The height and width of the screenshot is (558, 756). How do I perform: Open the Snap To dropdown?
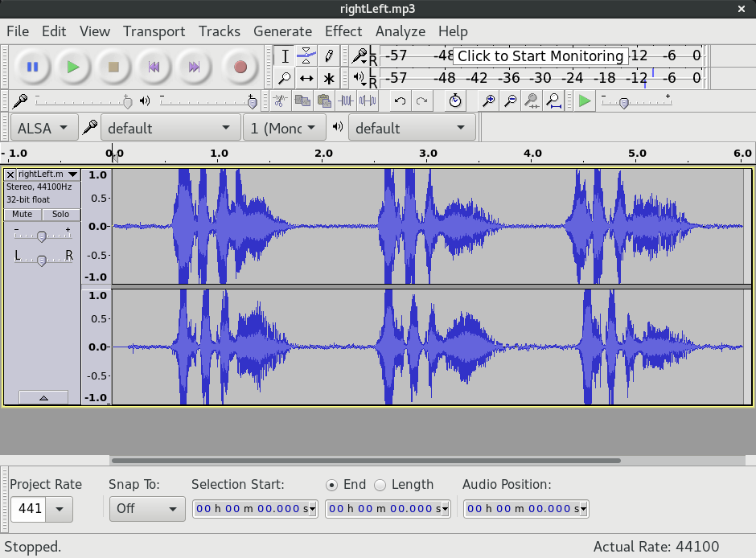[x=147, y=508]
